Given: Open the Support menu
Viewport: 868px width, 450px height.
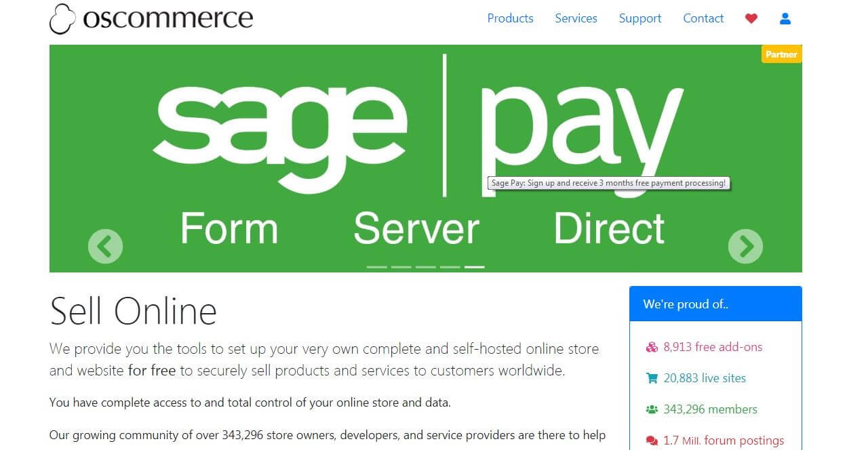Looking at the screenshot, I should (x=640, y=19).
